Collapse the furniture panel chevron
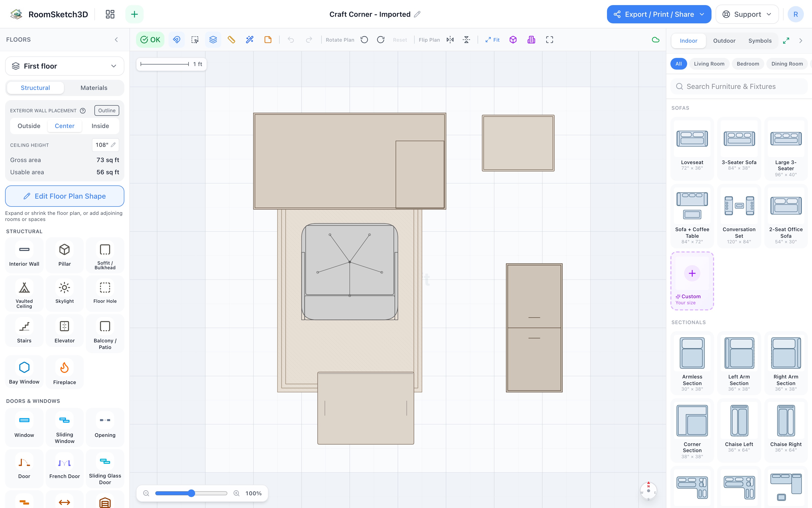 (x=801, y=41)
